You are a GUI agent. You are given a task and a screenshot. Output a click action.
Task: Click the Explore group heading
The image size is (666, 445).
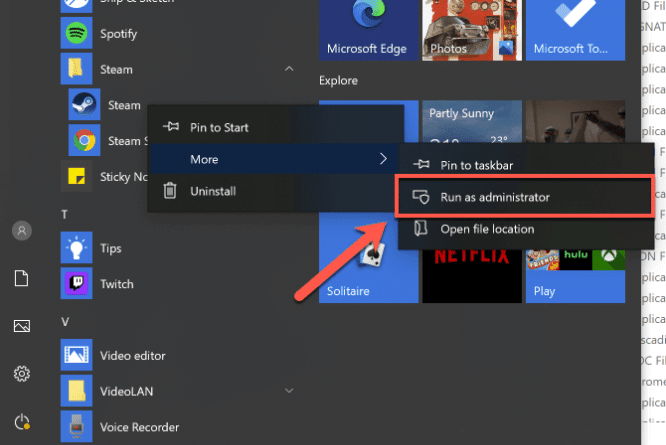pos(339,81)
